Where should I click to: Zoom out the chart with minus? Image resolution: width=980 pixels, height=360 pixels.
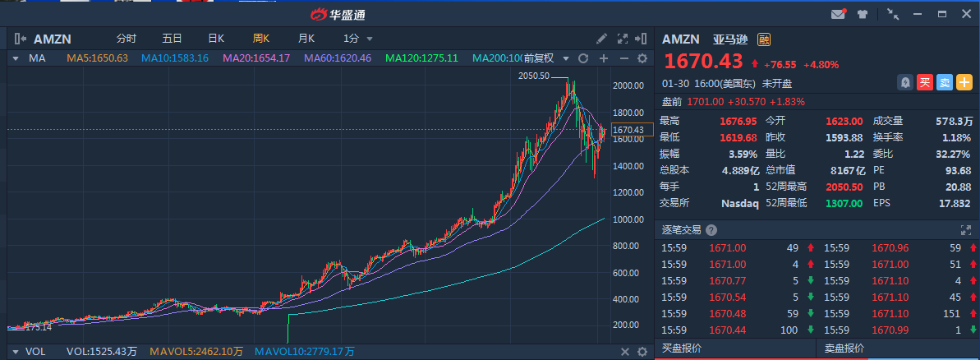coord(623,58)
